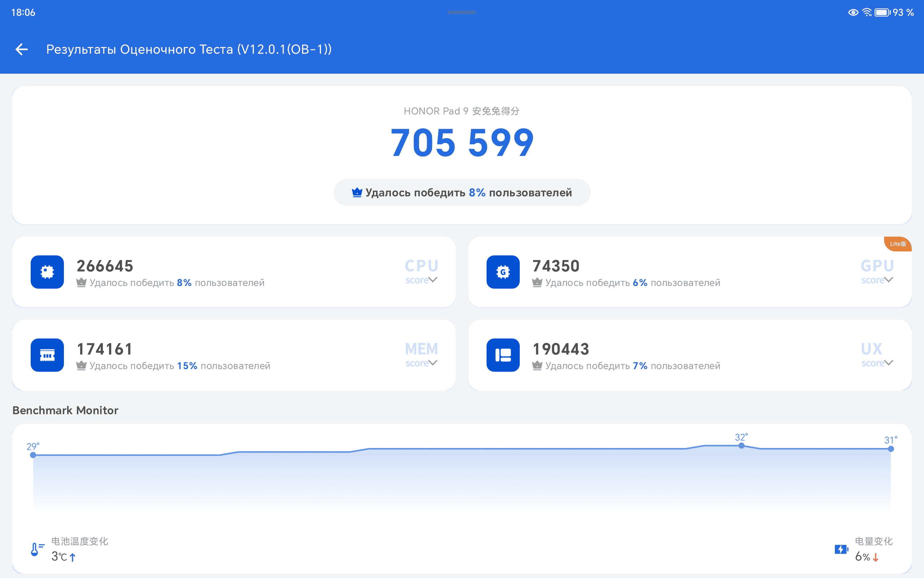Viewport: 924px width, 578px height.
Task: Expand the UX score details chevron
Action: [x=889, y=363]
